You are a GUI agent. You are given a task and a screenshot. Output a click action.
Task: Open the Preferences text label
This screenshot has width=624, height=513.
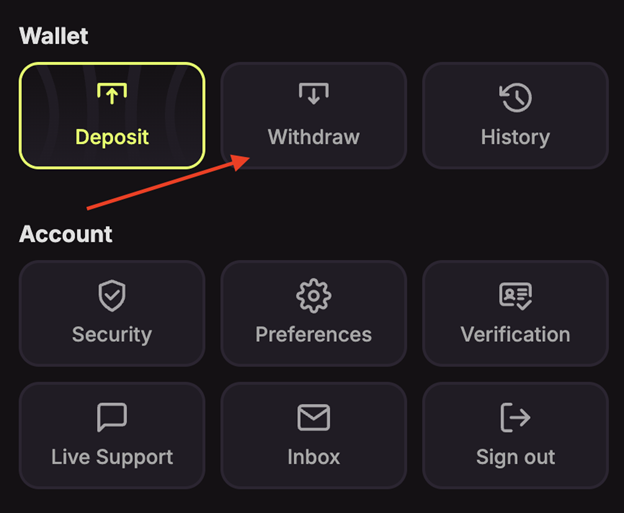click(314, 334)
